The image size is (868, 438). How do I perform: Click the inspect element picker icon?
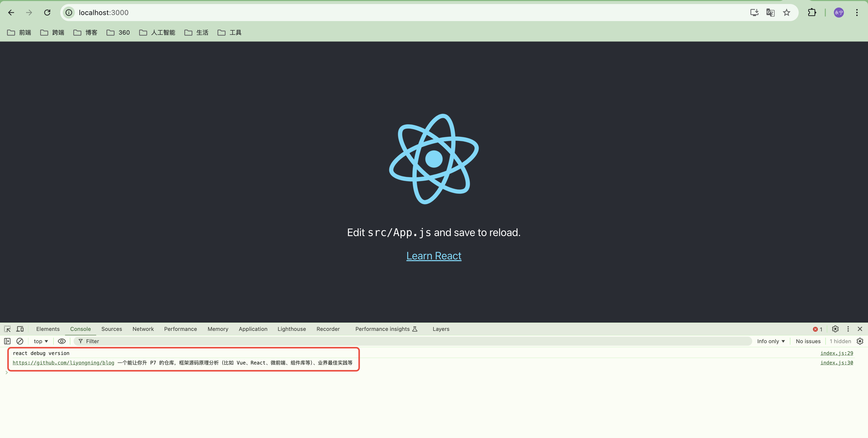click(8, 329)
